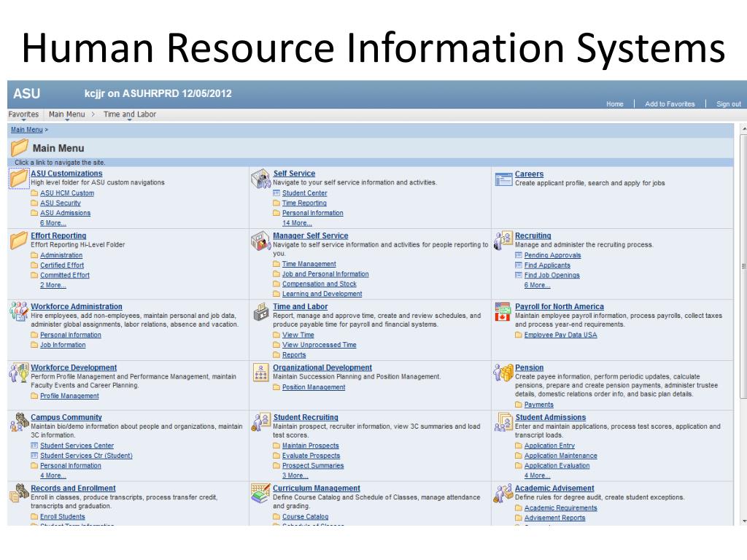Open the Favorites dropdown menu
Viewport: 747px width, 560px height.
click(x=23, y=114)
